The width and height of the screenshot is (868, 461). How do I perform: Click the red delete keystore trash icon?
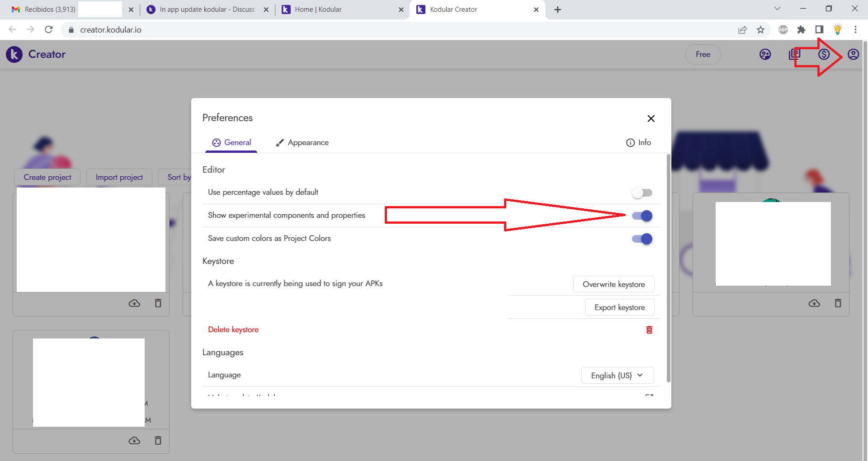pos(649,330)
